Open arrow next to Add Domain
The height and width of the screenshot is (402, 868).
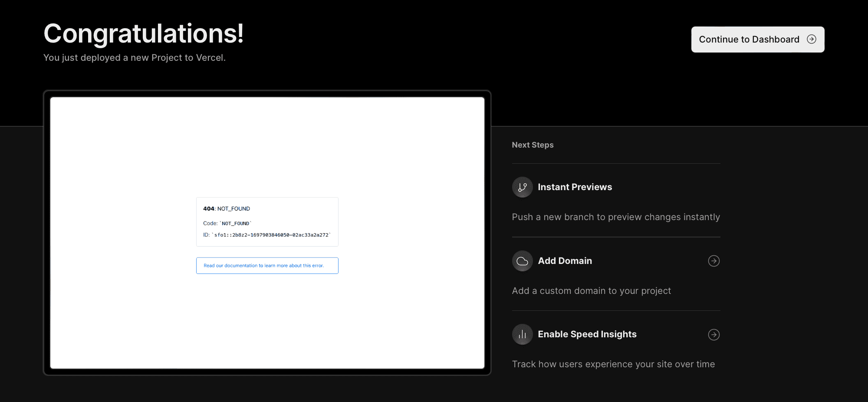click(x=714, y=261)
